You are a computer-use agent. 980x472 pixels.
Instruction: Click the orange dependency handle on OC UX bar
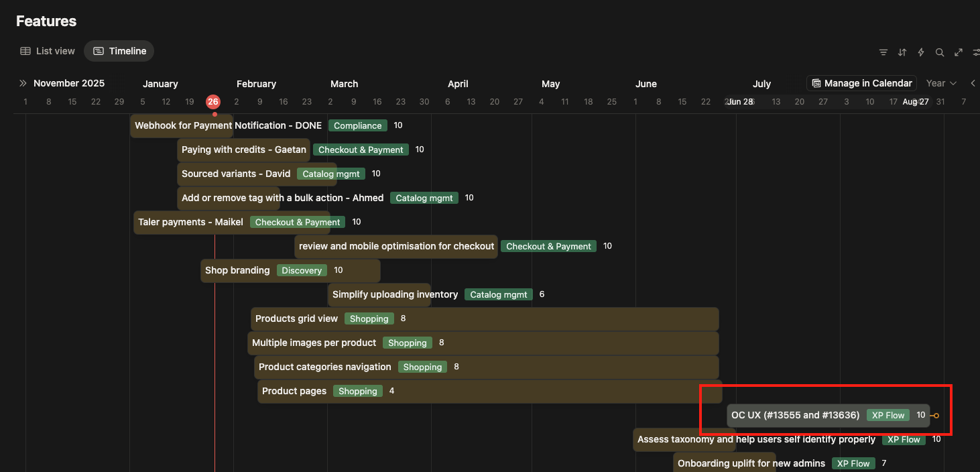pyautogui.click(x=936, y=416)
